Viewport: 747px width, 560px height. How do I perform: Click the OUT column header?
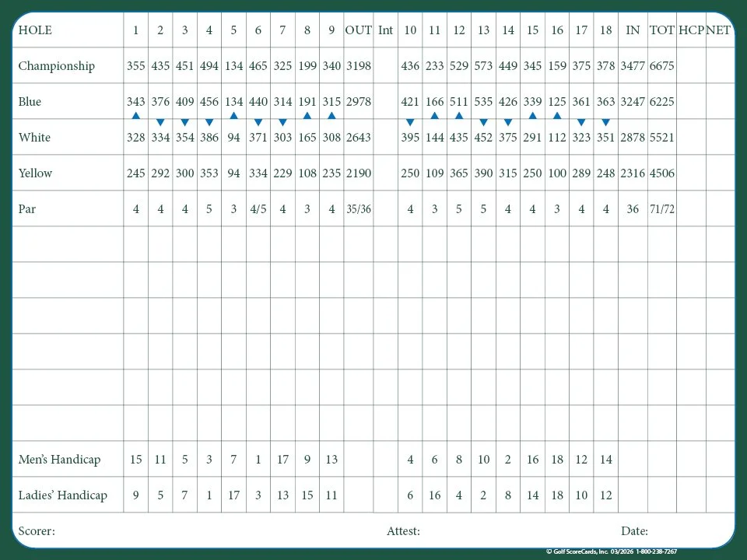coord(358,30)
